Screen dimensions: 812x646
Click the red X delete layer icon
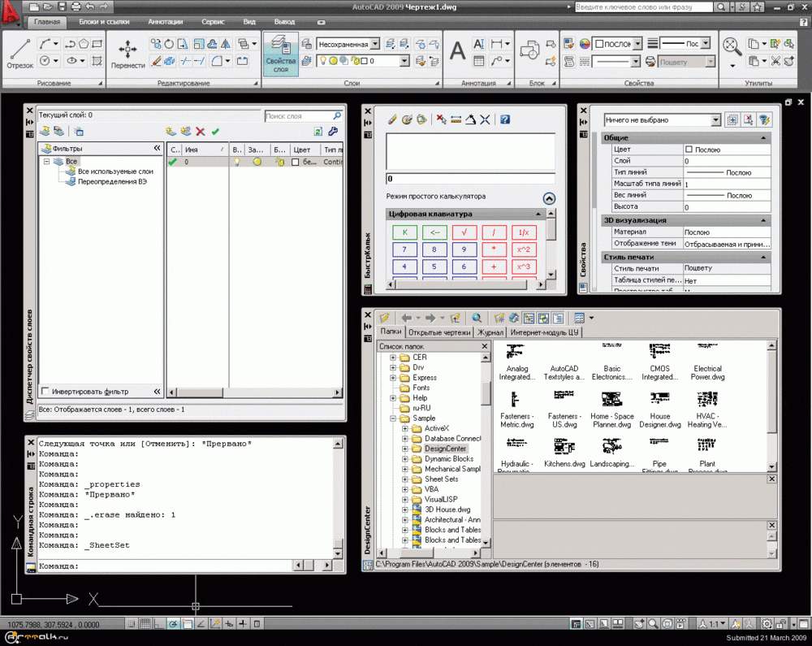click(201, 132)
